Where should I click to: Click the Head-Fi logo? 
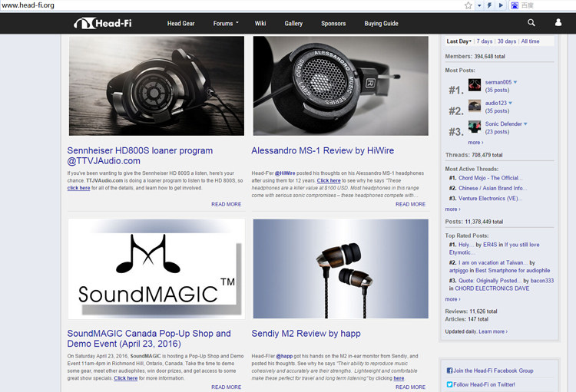tap(102, 23)
